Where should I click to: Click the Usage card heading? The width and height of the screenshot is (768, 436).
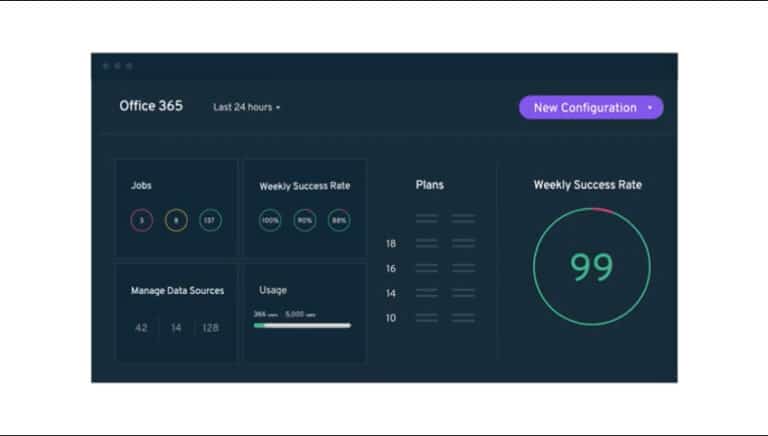[x=273, y=290]
